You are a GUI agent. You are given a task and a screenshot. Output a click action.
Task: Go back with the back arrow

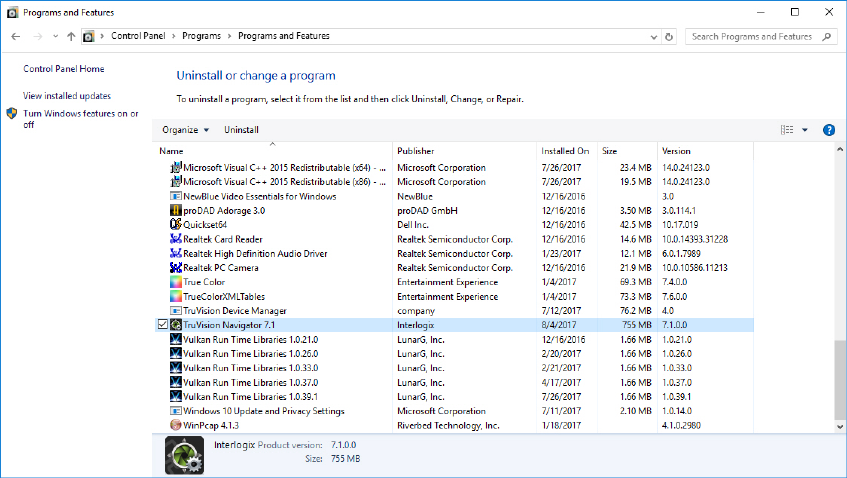tap(16, 36)
